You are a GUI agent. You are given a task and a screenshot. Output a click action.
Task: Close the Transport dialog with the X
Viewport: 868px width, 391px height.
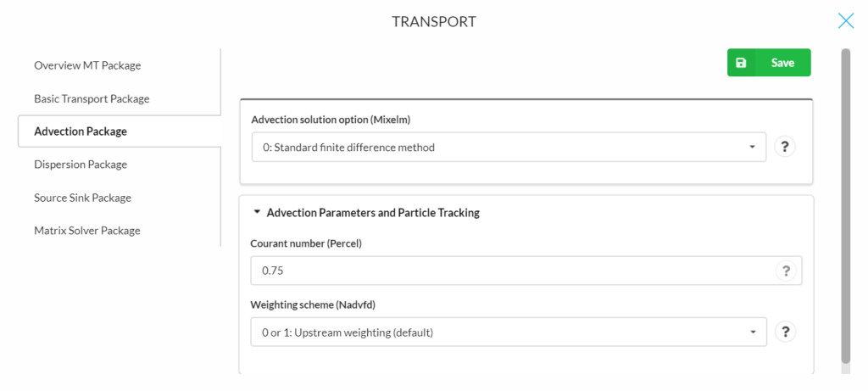click(846, 21)
